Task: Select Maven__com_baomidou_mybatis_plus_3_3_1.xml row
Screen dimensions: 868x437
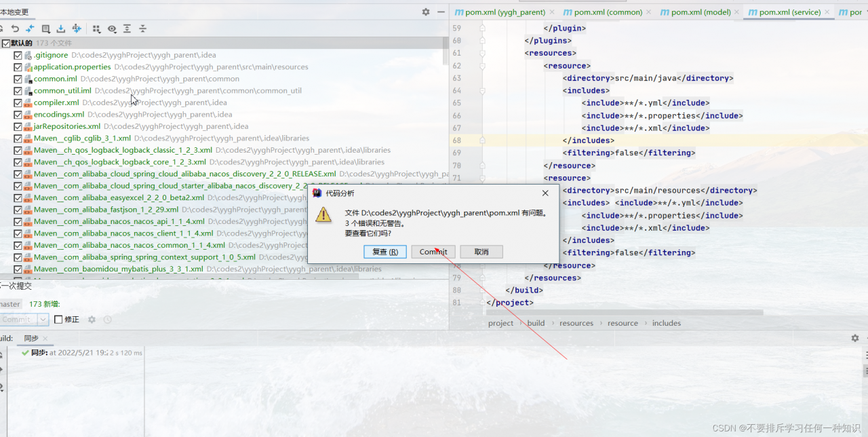Action: point(224,269)
